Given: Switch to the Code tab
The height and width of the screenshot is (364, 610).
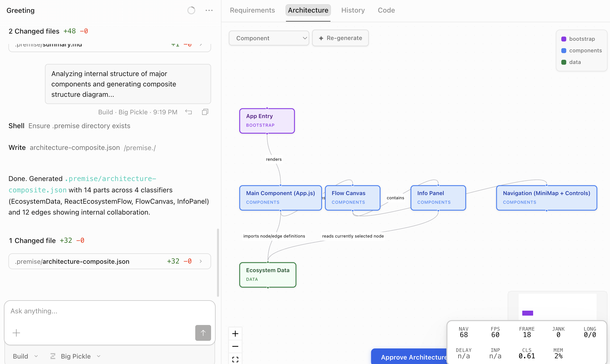Looking at the screenshot, I should click(386, 10).
